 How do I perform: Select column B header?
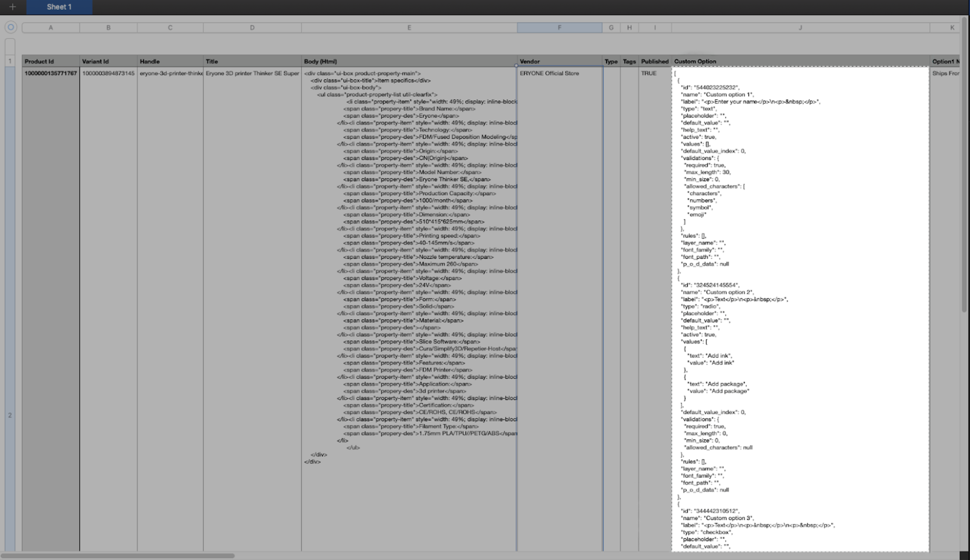(108, 27)
